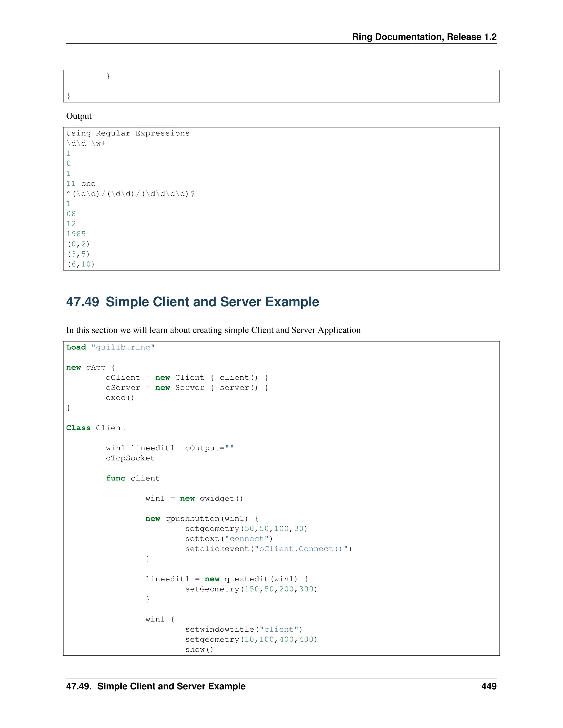
Task: Click the '1985' output value
Action: (76, 234)
